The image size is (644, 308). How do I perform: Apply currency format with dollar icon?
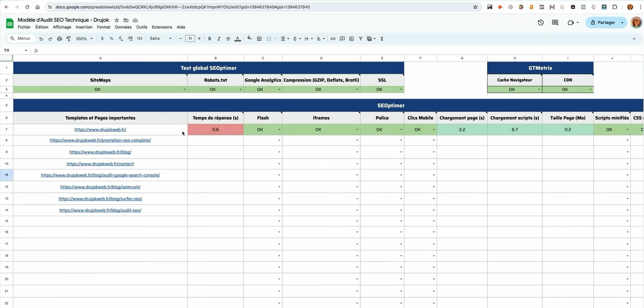click(x=102, y=39)
